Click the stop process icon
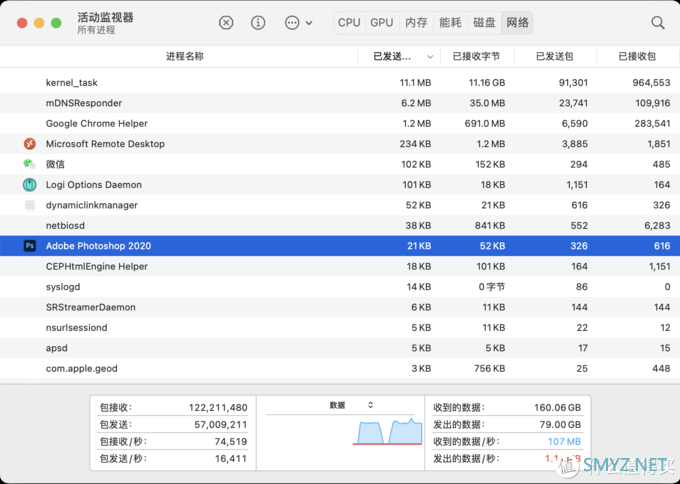This screenshot has width=680, height=484. (226, 23)
